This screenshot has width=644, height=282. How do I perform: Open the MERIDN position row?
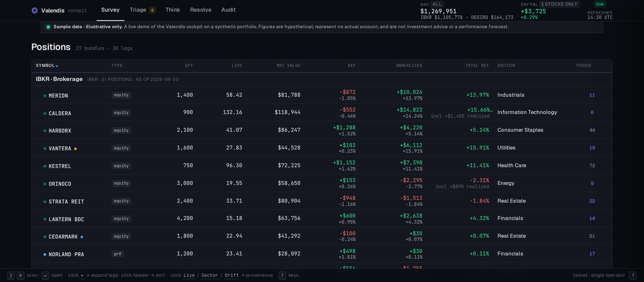click(x=322, y=95)
